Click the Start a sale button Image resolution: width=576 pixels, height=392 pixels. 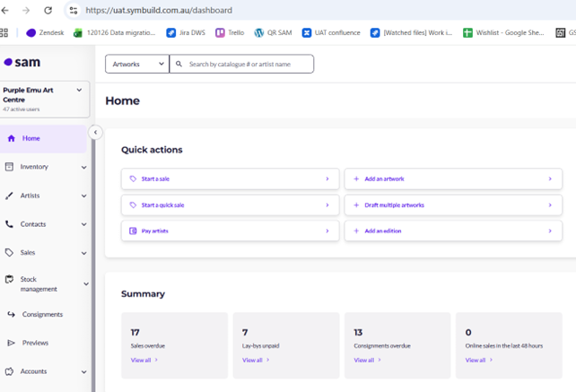230,179
